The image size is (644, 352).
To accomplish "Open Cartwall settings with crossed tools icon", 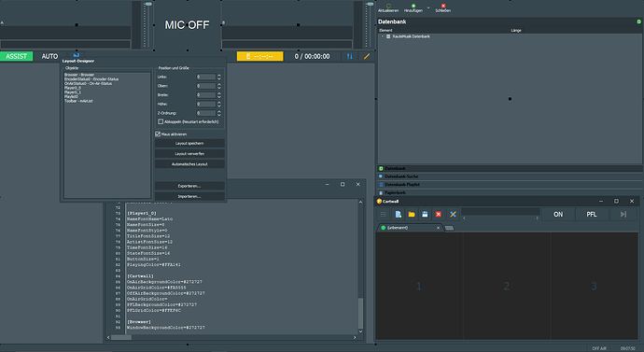I will point(453,215).
